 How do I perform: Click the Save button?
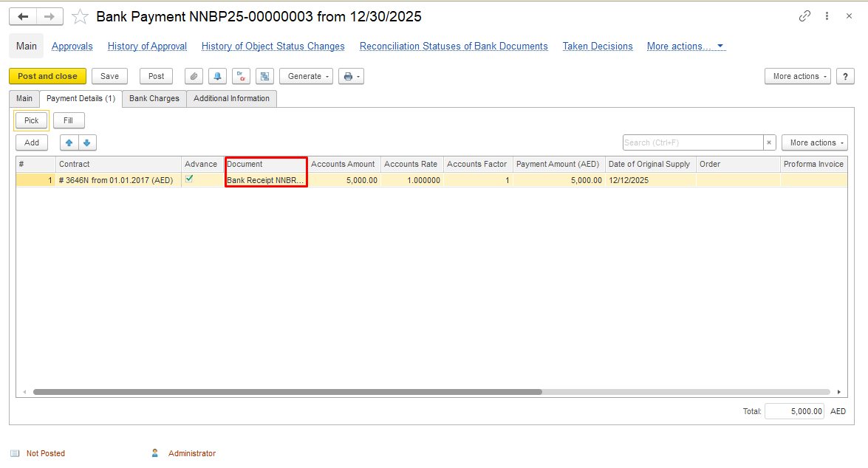click(109, 76)
